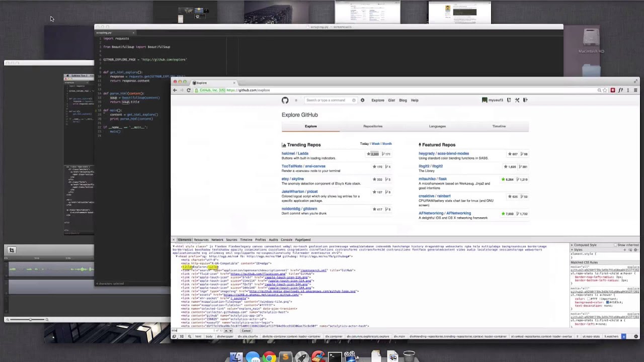Open the mitsuhiko / flask repository link
644x362 pixels.
(x=433, y=179)
